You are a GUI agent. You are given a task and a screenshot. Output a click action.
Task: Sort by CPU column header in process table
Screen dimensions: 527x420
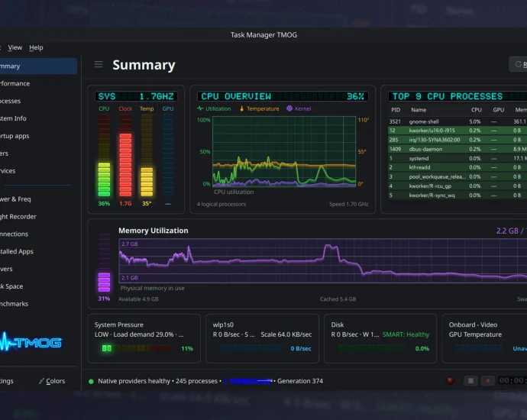[x=477, y=110]
